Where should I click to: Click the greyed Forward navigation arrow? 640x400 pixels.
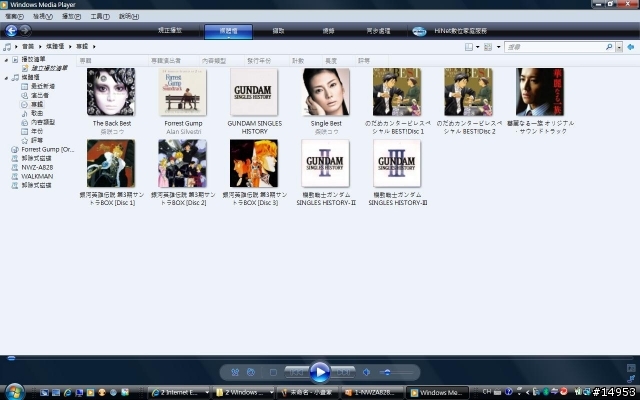pyautogui.click(x=25, y=30)
